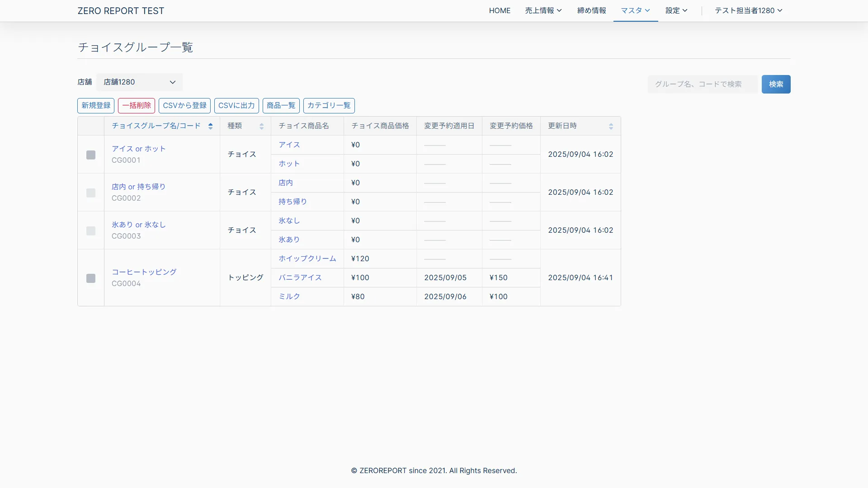Sort by choice group name column icon
868x488 pixels.
tap(210, 126)
